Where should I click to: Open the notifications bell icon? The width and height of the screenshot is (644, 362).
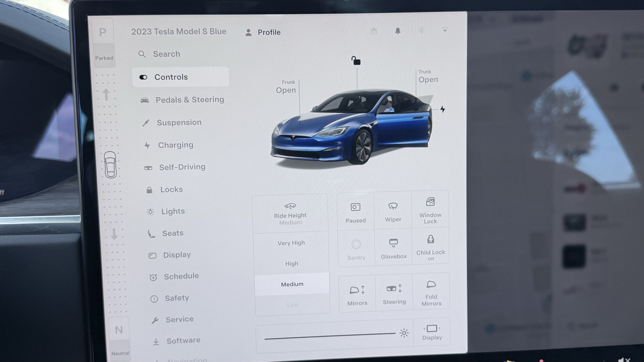398,31
